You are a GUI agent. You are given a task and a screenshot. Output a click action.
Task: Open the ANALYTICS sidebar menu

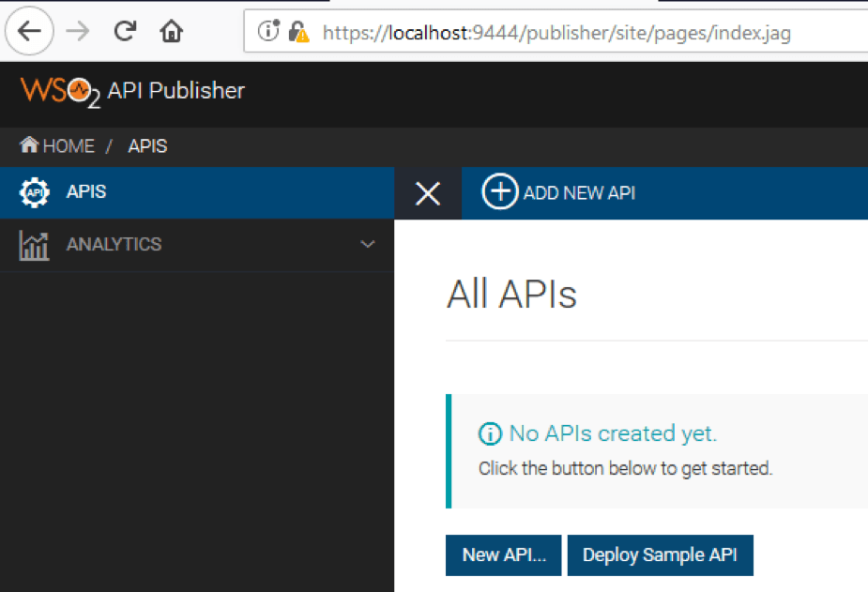[197, 245]
